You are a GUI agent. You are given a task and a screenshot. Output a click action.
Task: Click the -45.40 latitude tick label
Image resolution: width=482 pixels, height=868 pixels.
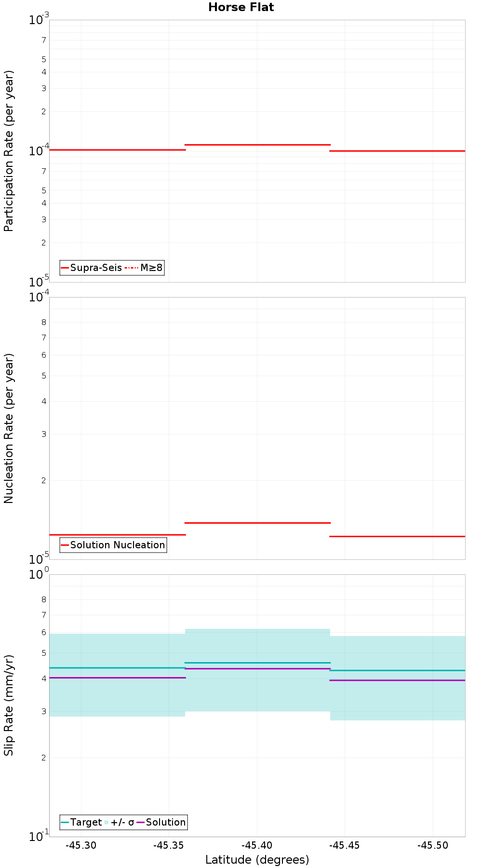257,845
